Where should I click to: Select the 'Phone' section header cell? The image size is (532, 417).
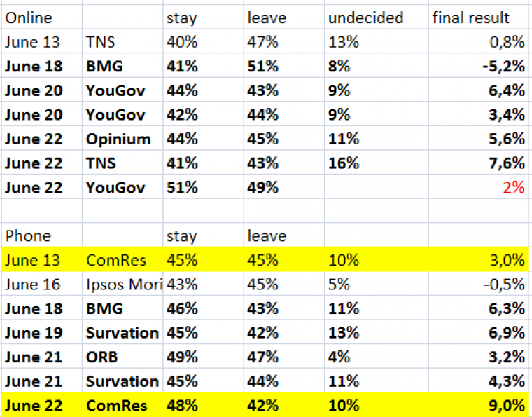pos(42,235)
